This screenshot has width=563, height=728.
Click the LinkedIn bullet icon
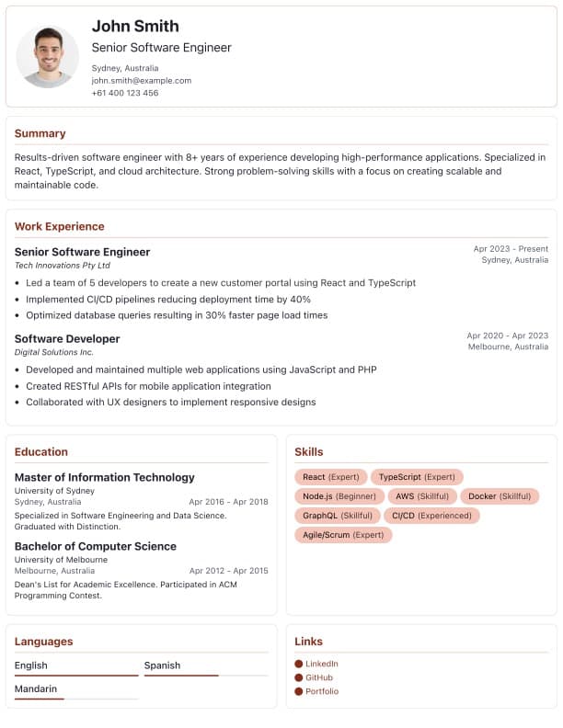click(299, 664)
